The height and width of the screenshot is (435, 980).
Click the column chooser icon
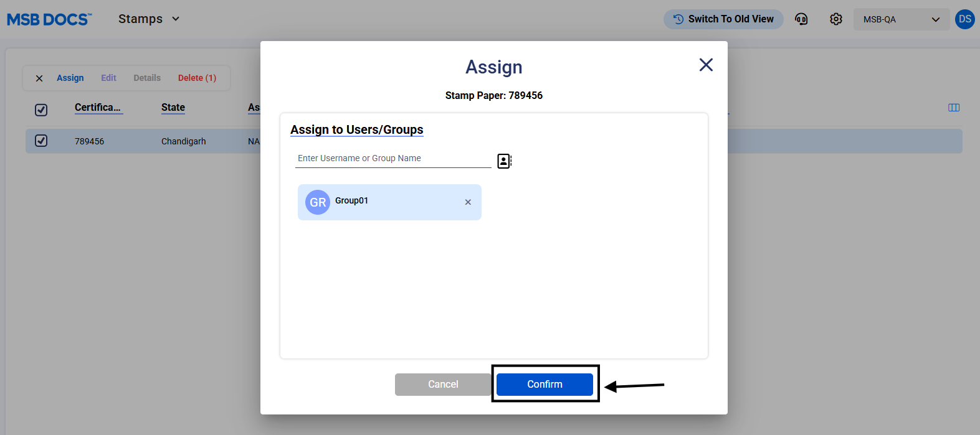click(x=953, y=108)
